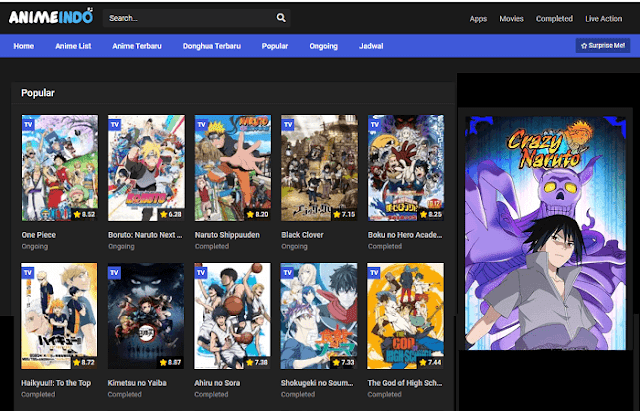Click the TV badge on Haikyuu poster
The height and width of the screenshot is (411, 640).
tap(28, 273)
